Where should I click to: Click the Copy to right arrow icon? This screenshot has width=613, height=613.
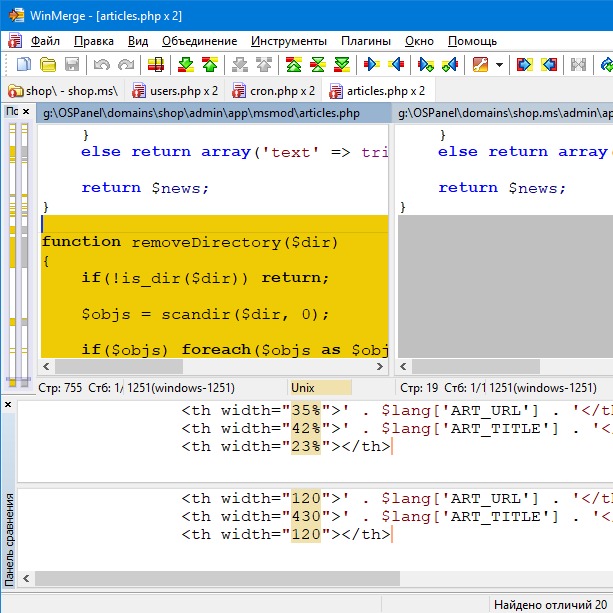(x=372, y=65)
